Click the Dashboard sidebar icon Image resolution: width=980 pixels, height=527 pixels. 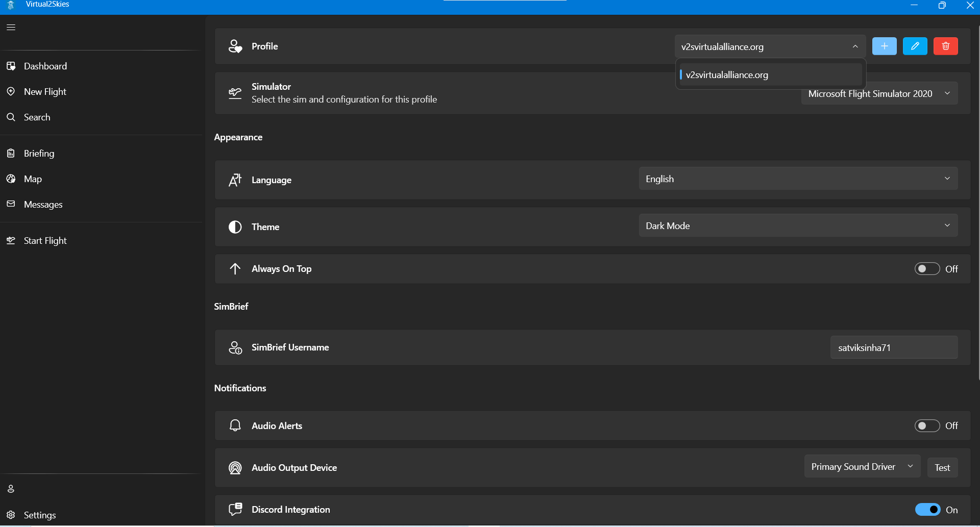[x=11, y=66]
